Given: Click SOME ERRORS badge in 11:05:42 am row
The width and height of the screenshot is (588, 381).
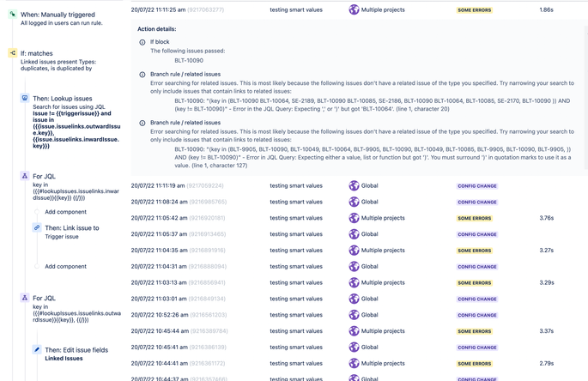Looking at the screenshot, I should tap(475, 218).
